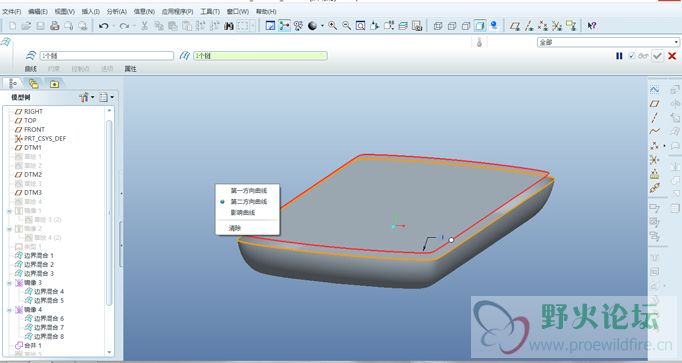Screen dimensions: 682x363
Task: Select the No Hidden display icon
Action: pyautogui.click(x=466, y=26)
